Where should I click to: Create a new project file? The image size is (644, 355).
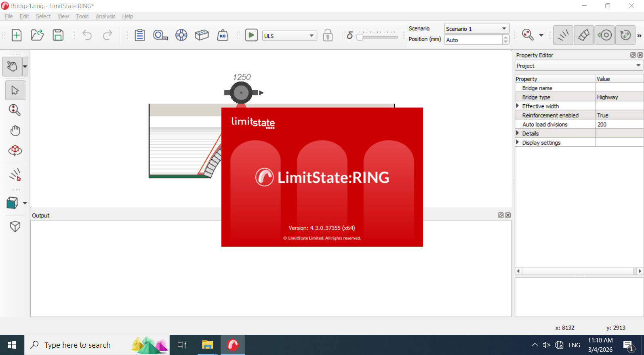tap(17, 35)
